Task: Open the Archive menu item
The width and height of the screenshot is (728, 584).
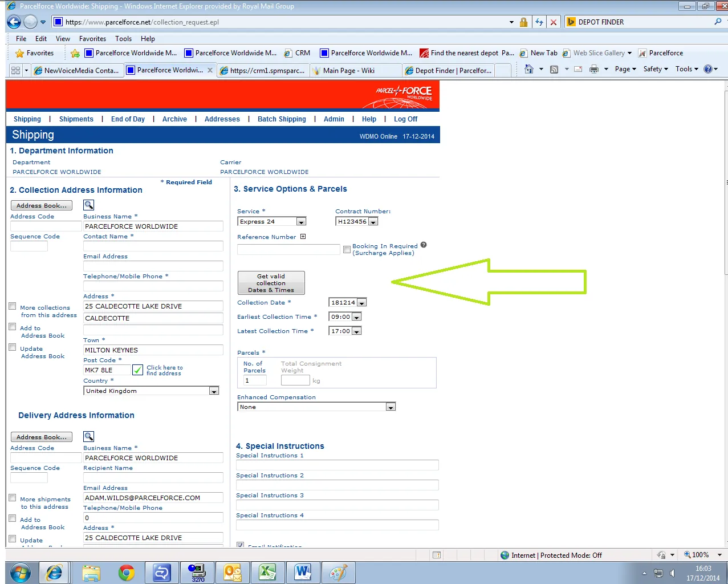Action: click(174, 119)
